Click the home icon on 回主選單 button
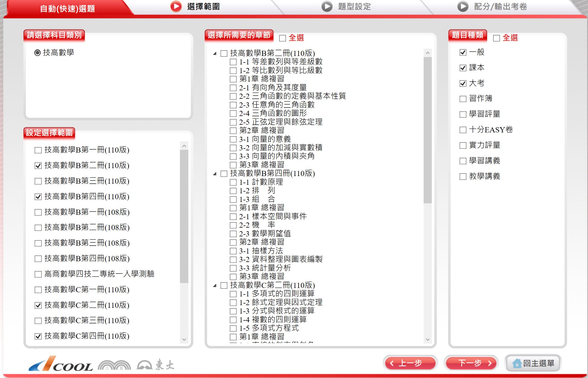 point(517,363)
